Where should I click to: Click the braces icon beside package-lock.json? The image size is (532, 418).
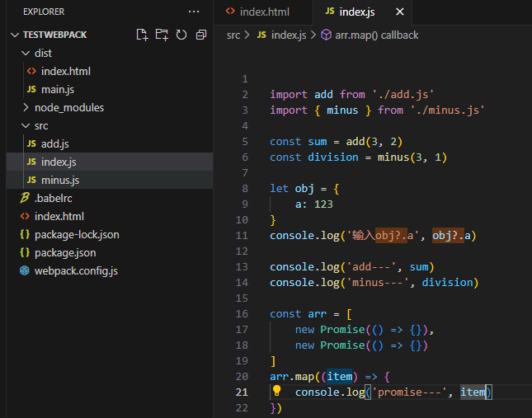coord(25,234)
